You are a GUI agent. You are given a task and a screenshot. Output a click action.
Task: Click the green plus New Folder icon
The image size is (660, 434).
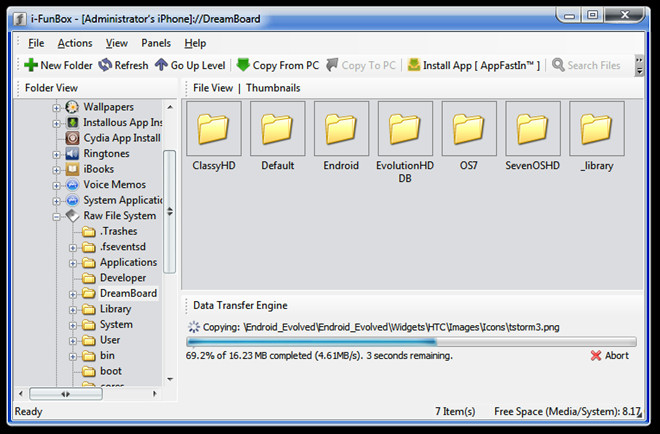[x=31, y=65]
